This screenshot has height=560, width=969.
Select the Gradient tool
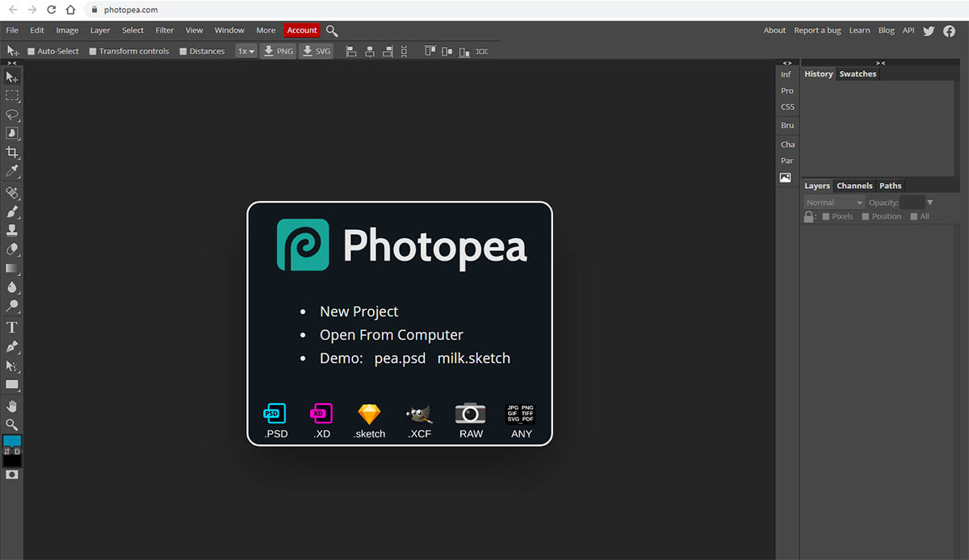[12, 269]
